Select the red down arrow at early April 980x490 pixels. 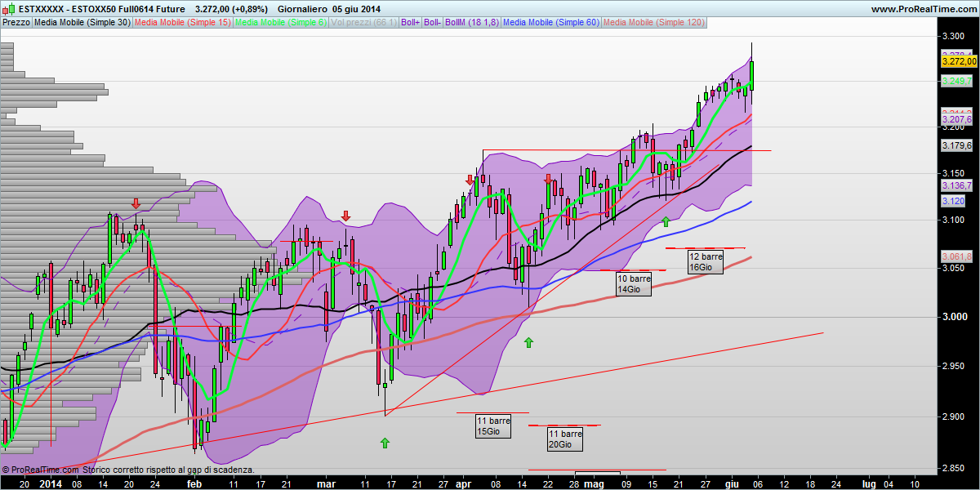pyautogui.click(x=470, y=180)
